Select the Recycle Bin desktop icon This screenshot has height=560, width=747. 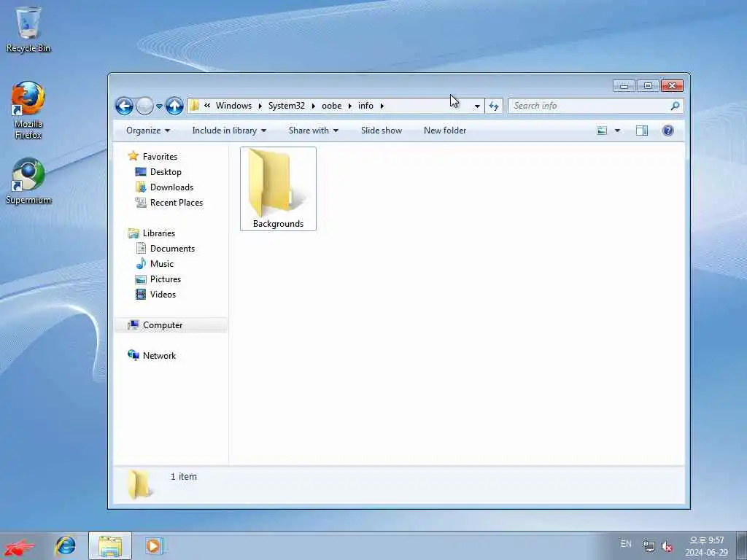click(28, 29)
